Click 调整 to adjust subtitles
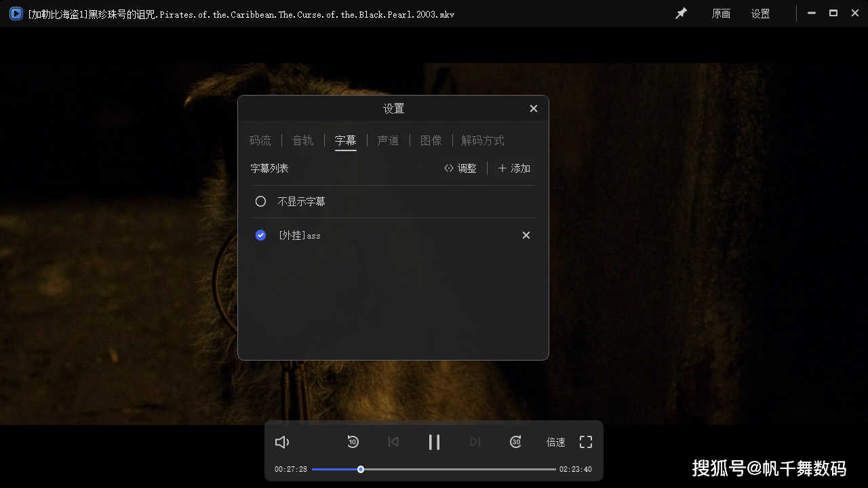 click(x=460, y=168)
